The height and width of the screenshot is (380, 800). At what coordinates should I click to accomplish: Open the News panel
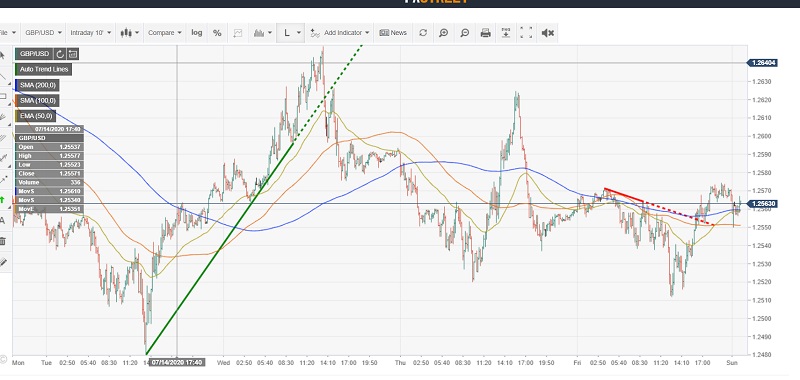[x=393, y=33]
